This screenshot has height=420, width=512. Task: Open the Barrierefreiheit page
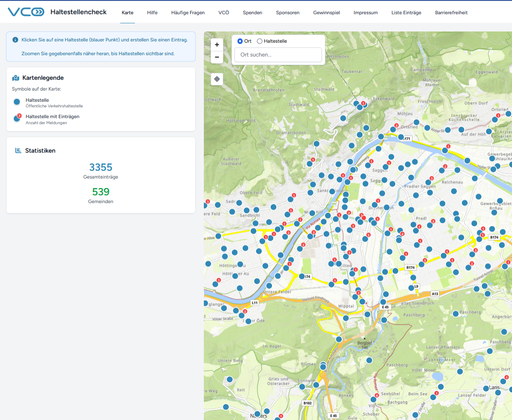451,13
